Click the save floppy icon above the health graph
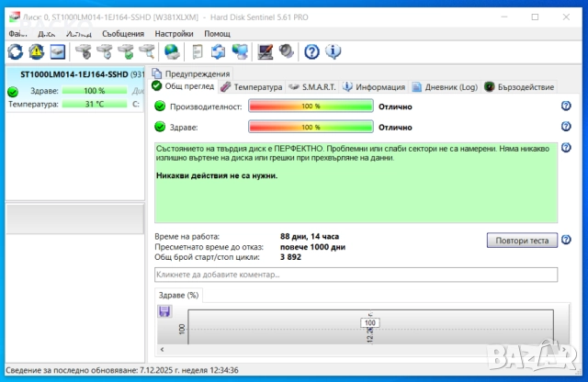The height and width of the screenshot is (382, 588). (164, 311)
